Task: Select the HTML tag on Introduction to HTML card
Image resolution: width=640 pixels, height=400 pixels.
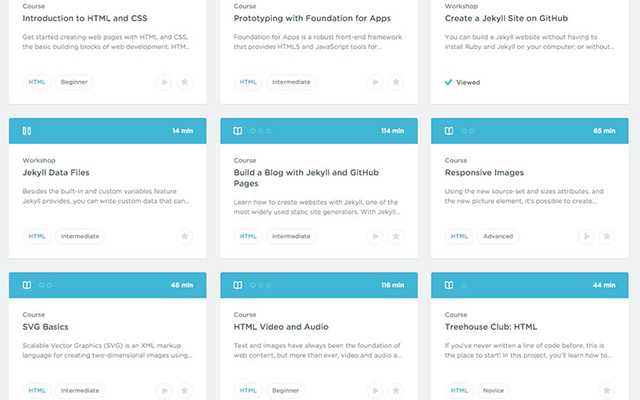Action: 37,82
